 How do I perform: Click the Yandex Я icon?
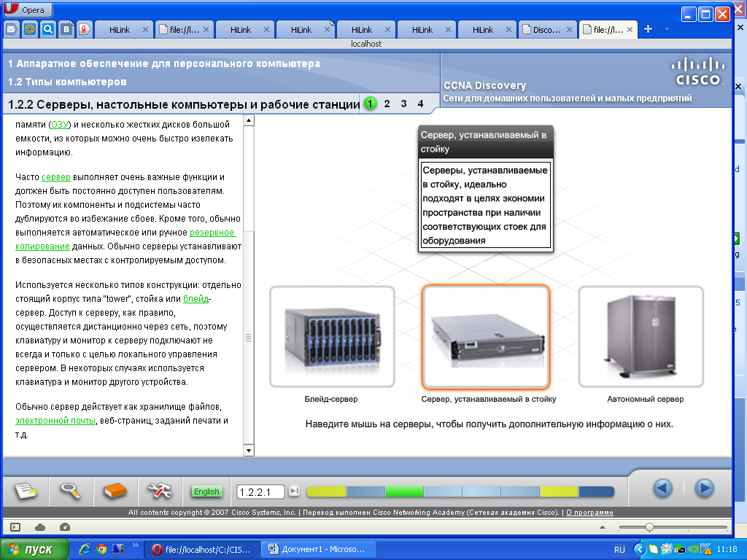(x=85, y=29)
